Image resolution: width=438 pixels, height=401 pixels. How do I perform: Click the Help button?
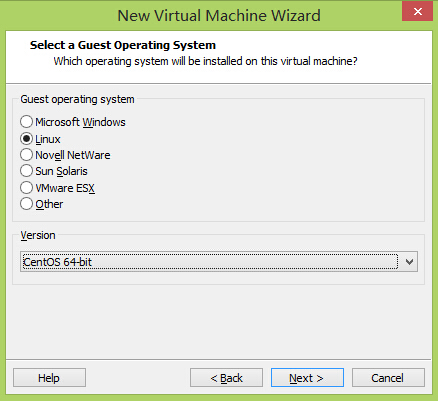[49, 378]
